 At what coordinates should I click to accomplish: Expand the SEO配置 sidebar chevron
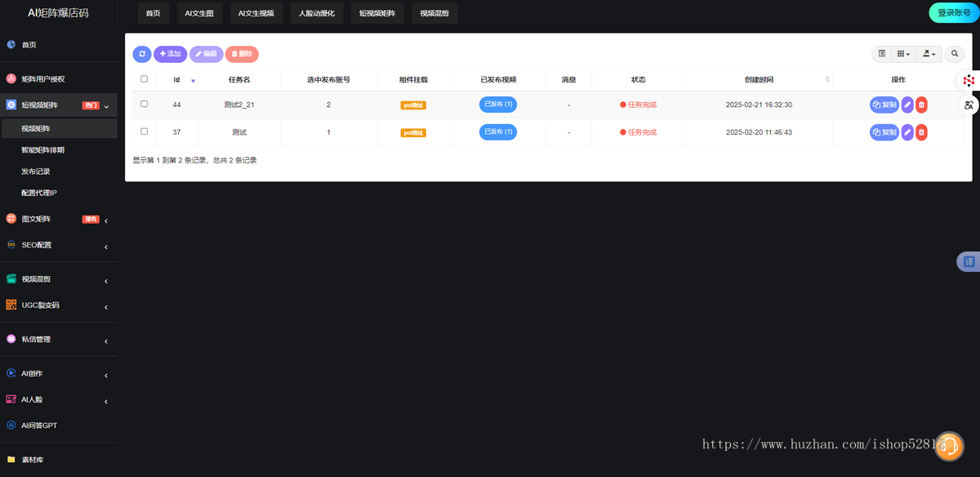[x=106, y=246]
